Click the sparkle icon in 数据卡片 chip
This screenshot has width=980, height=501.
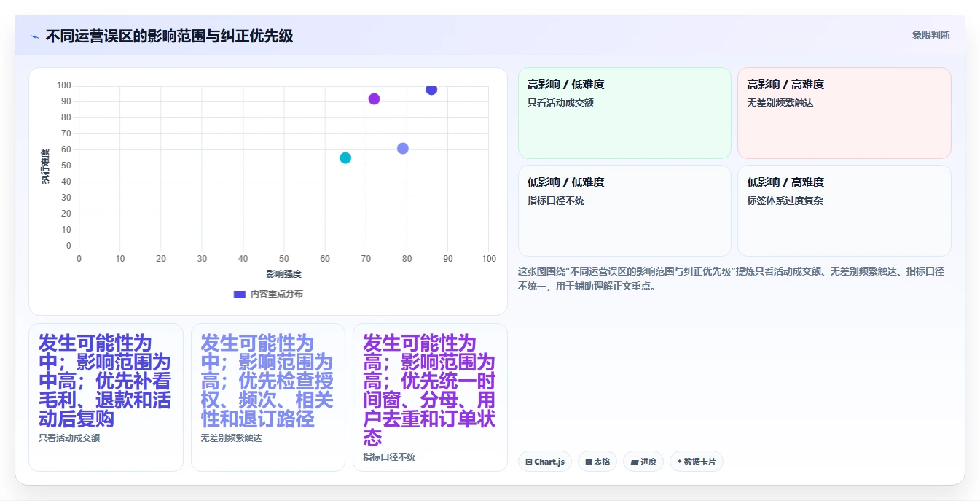(x=679, y=462)
